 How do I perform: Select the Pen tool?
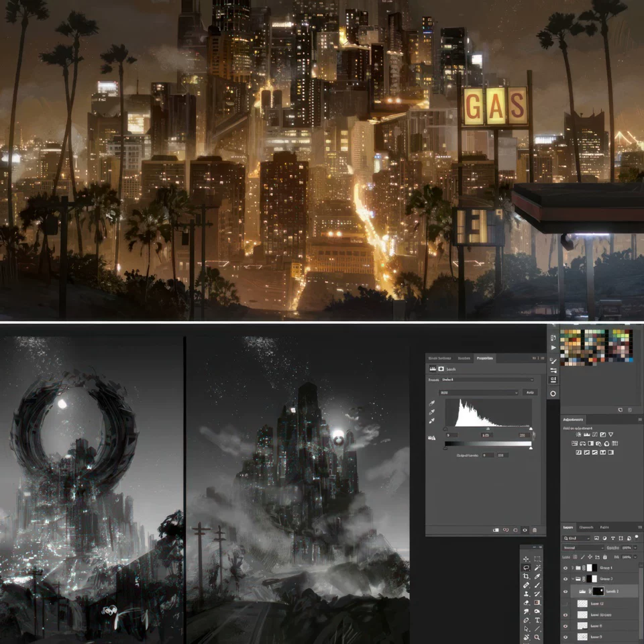[x=526, y=620]
